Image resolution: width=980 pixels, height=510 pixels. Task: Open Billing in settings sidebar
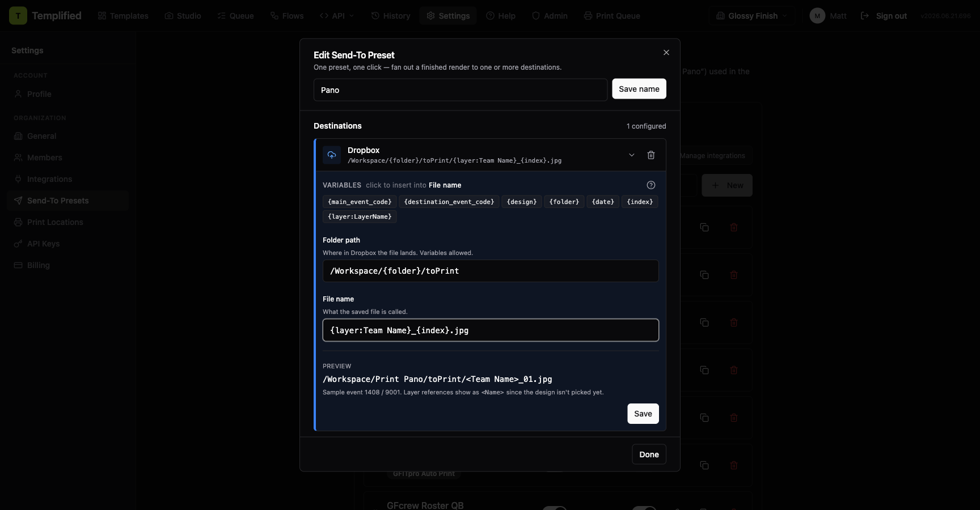point(68,265)
